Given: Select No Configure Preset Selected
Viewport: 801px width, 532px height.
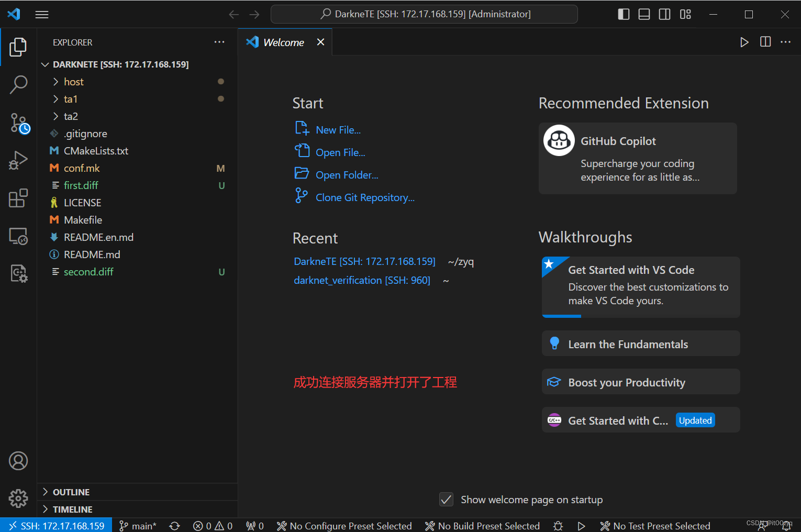Looking at the screenshot, I should pyautogui.click(x=344, y=526).
